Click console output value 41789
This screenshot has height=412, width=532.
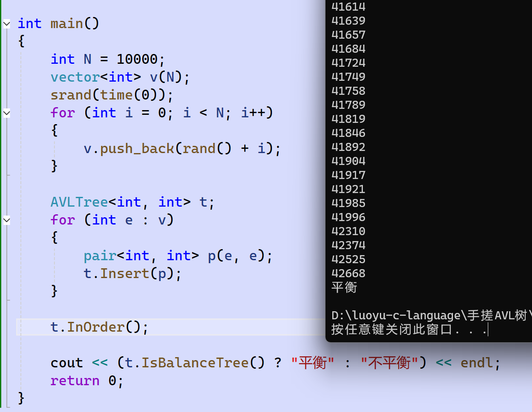pos(348,105)
